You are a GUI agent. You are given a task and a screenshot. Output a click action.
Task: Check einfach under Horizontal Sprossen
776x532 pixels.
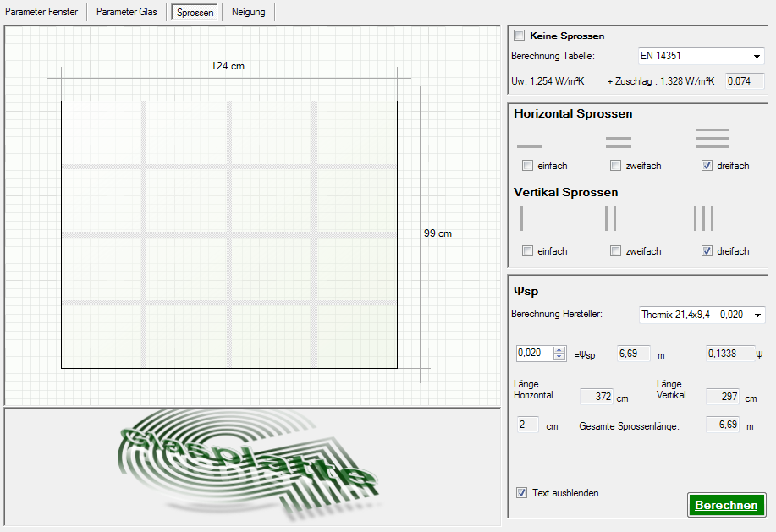coord(528,166)
